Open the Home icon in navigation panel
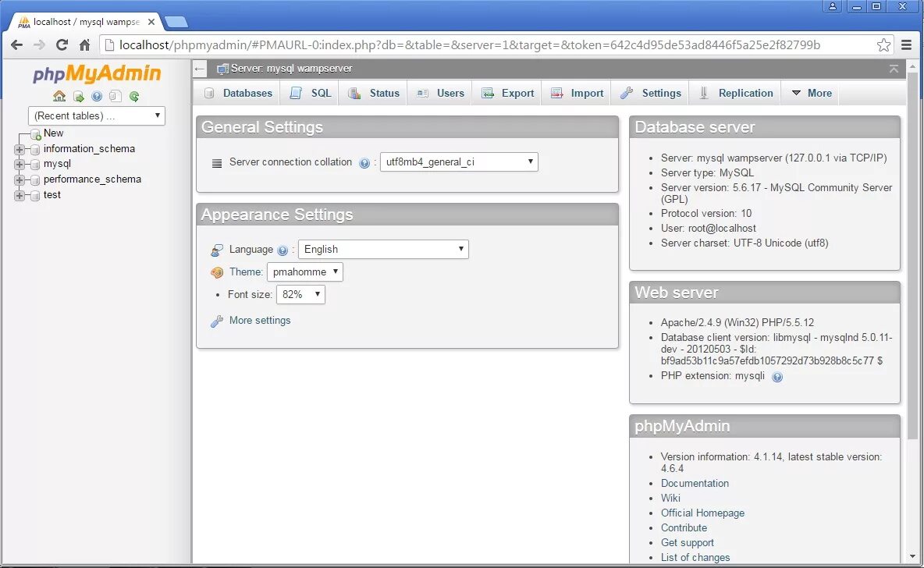 59,96
